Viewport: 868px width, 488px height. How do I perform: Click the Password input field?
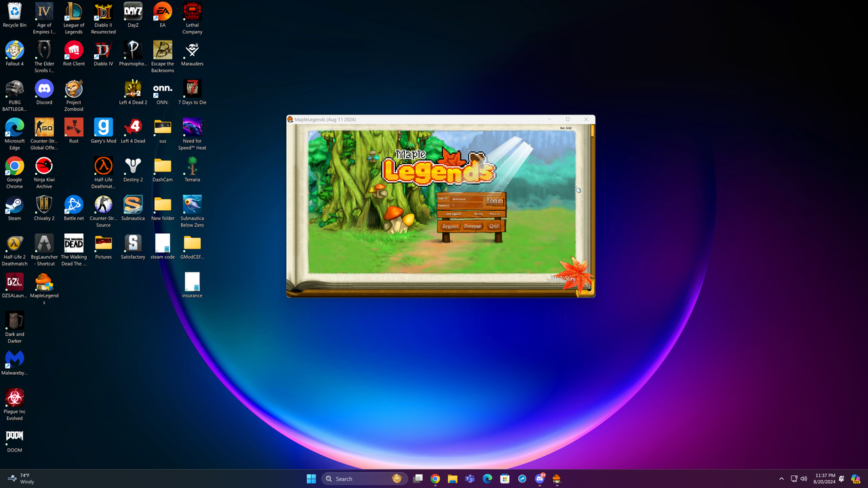click(467, 205)
